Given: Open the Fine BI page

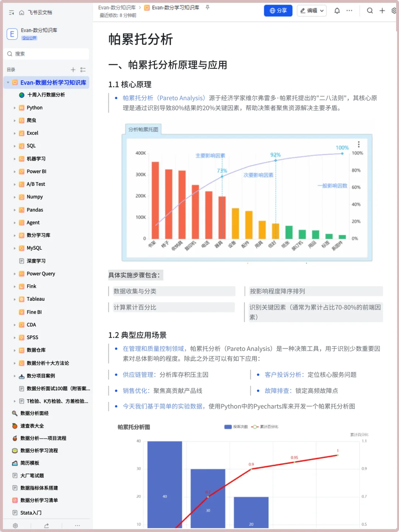Looking at the screenshot, I should (x=34, y=312).
